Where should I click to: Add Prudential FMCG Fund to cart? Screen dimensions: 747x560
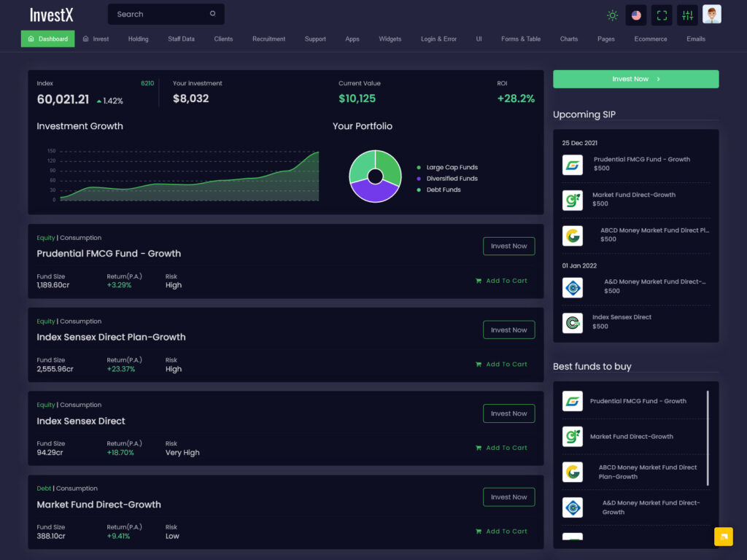(502, 281)
